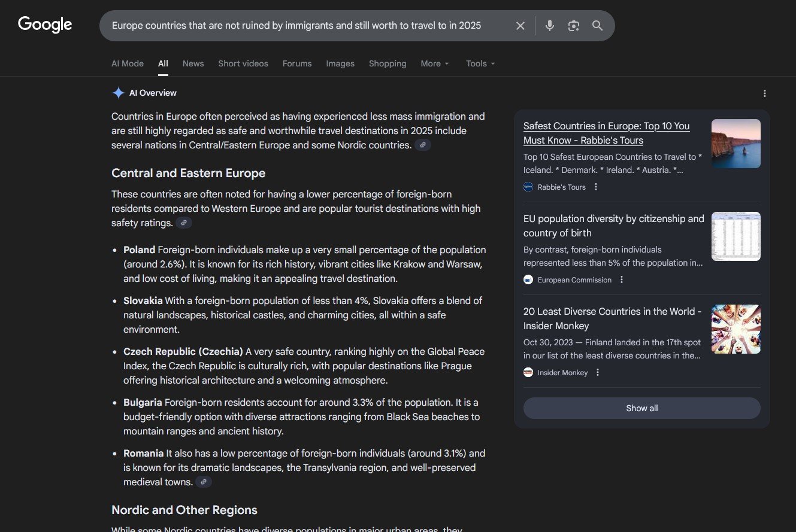
Task: Open search by image camera icon
Action: [x=573, y=26]
